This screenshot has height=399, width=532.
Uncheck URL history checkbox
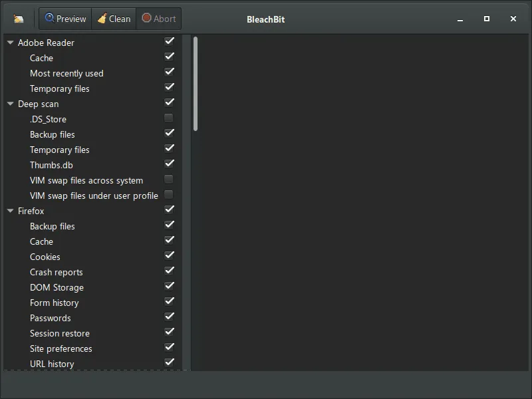pyautogui.click(x=169, y=362)
